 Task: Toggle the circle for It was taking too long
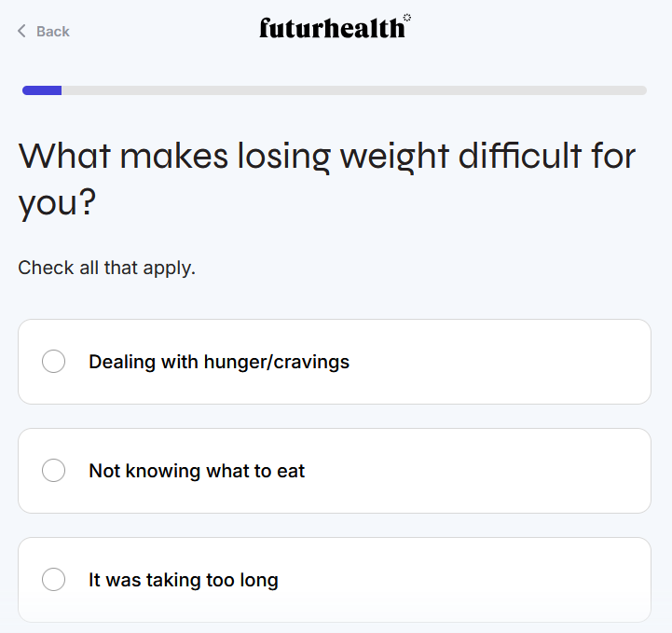[x=54, y=580]
